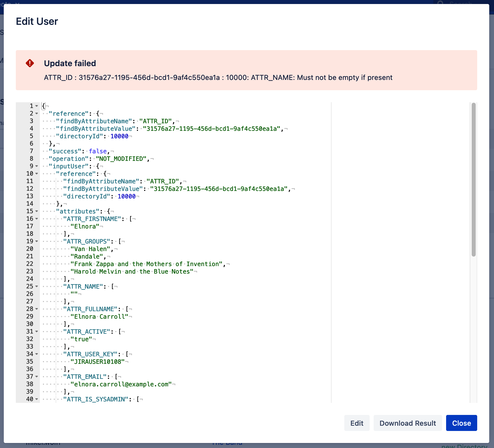Screen dimensions: 494x448
Task: Collapse the top-level "reference" block on line 2
Action: pos(37,114)
